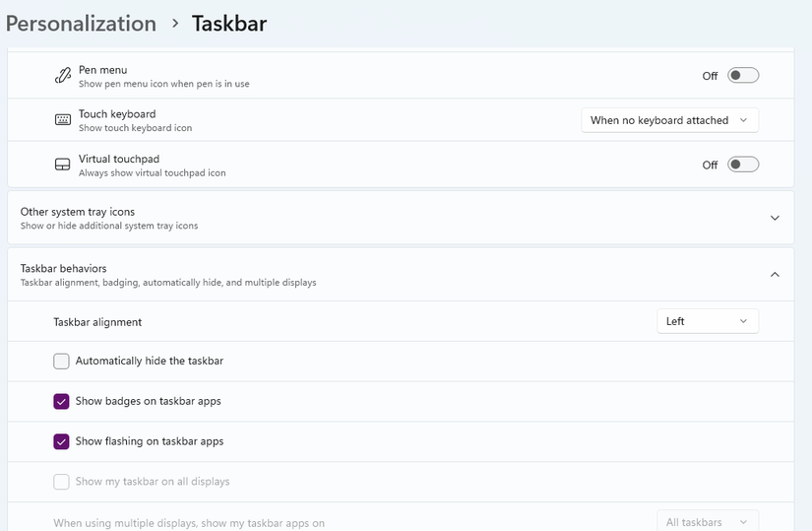Image resolution: width=812 pixels, height=531 pixels.
Task: Click the Taskbar breadcrumb title
Action: 229,24
